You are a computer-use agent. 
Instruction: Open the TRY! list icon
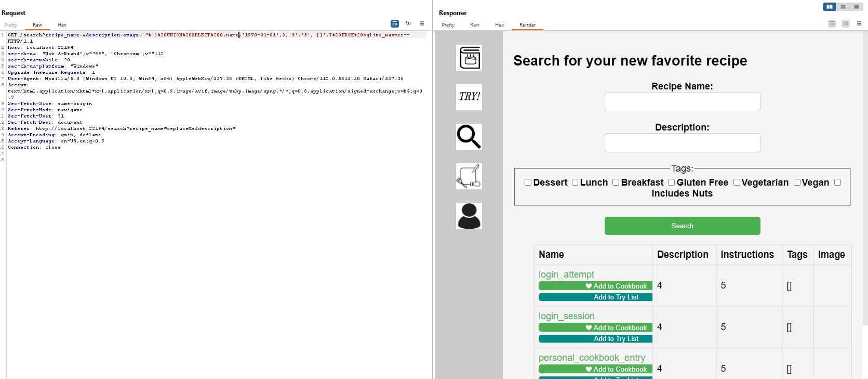tap(469, 97)
